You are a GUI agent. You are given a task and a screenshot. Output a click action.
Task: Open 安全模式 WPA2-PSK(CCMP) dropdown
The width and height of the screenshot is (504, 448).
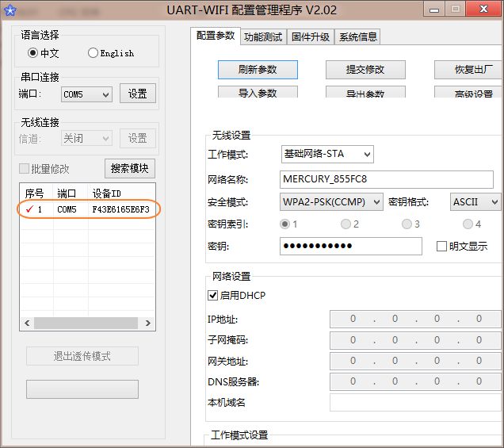click(x=331, y=202)
